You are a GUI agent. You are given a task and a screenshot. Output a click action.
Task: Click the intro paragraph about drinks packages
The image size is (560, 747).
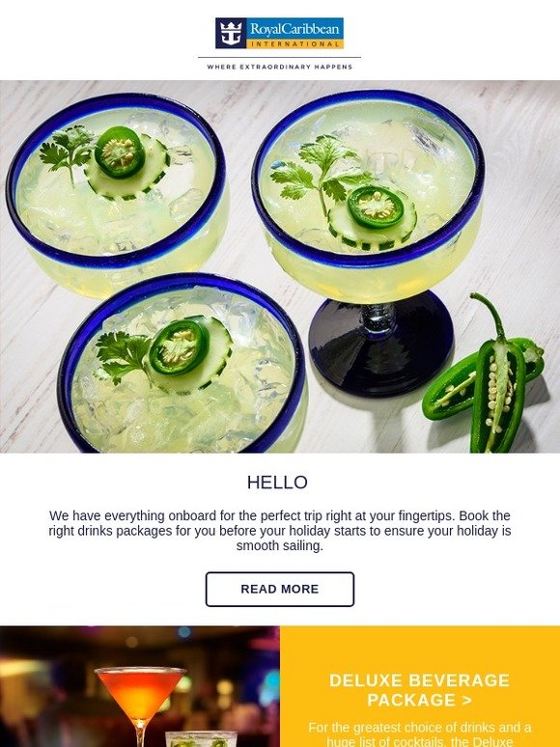[x=280, y=531]
